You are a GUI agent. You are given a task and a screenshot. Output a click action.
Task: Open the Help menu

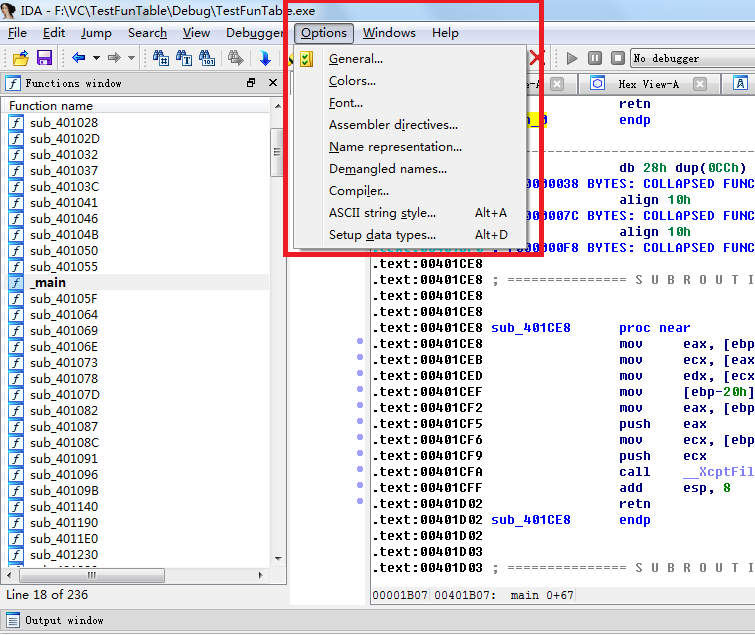coord(445,33)
